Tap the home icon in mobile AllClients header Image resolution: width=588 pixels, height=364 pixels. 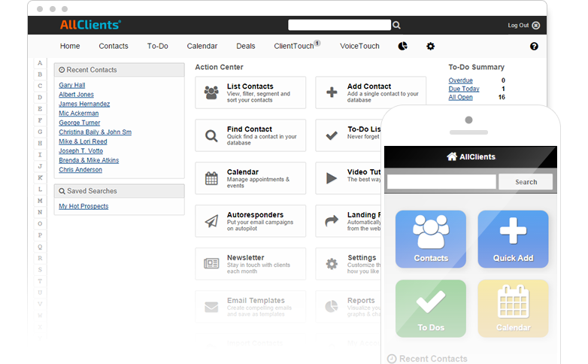[x=452, y=156]
